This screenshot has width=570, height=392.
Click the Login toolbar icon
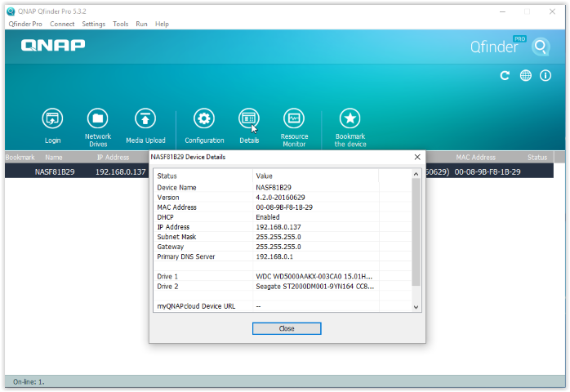[x=52, y=119]
